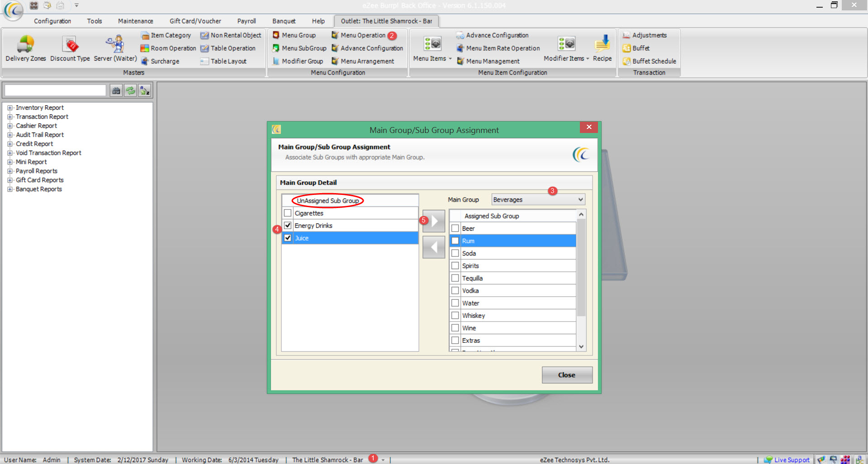Open Menu SubGroup configuration
868x464 pixels.
(299, 48)
